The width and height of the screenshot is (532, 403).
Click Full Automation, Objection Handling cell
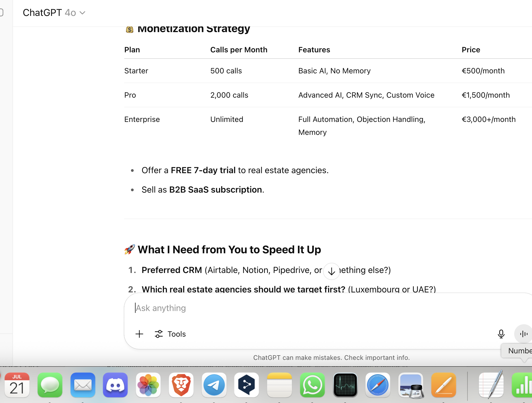(x=362, y=126)
